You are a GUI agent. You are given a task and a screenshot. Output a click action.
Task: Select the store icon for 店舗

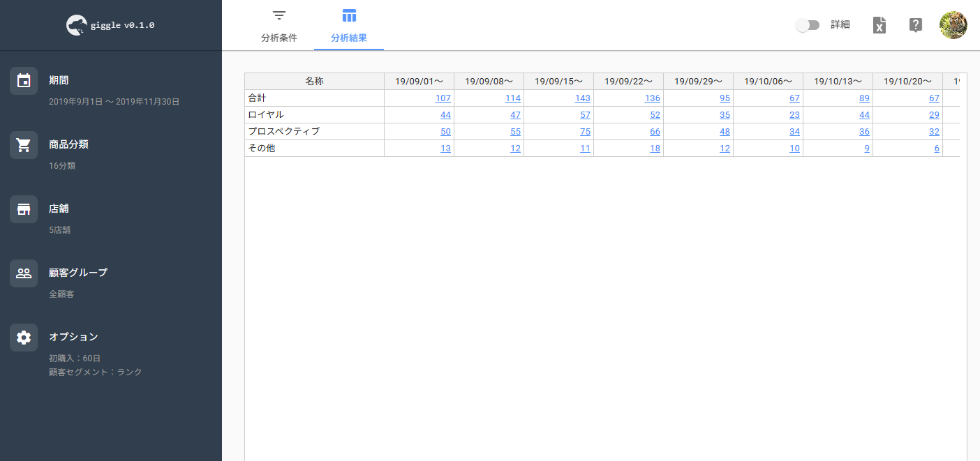[x=24, y=209]
